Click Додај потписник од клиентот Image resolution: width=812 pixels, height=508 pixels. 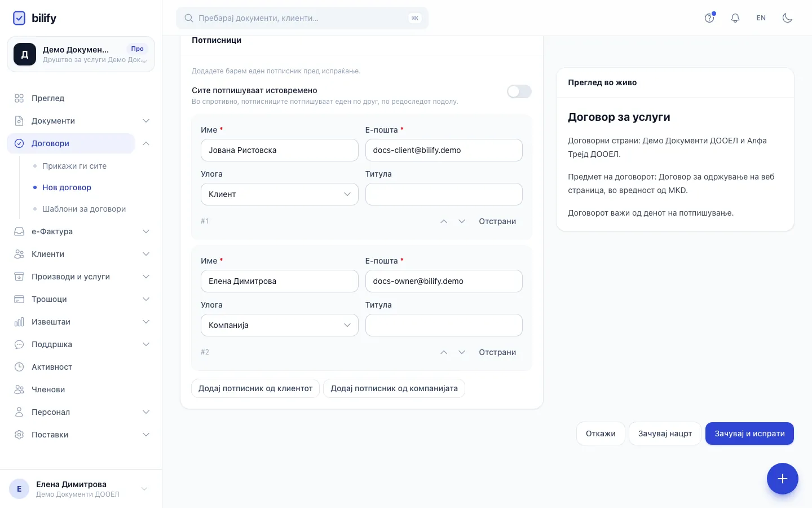(255, 388)
